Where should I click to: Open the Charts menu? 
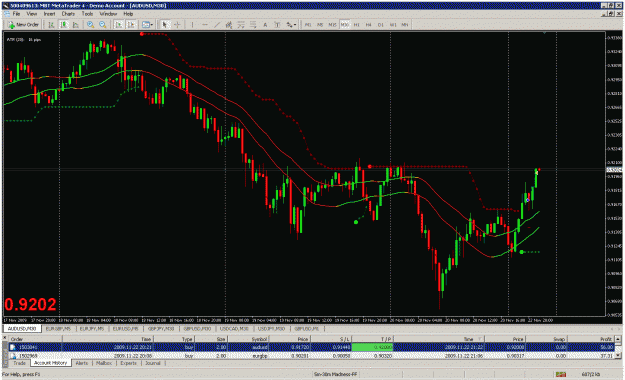pos(68,14)
